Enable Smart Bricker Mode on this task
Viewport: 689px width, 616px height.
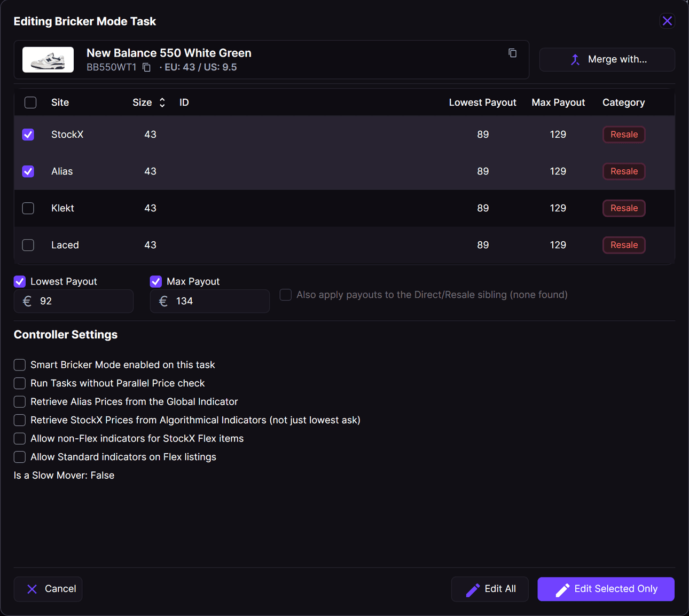click(20, 365)
